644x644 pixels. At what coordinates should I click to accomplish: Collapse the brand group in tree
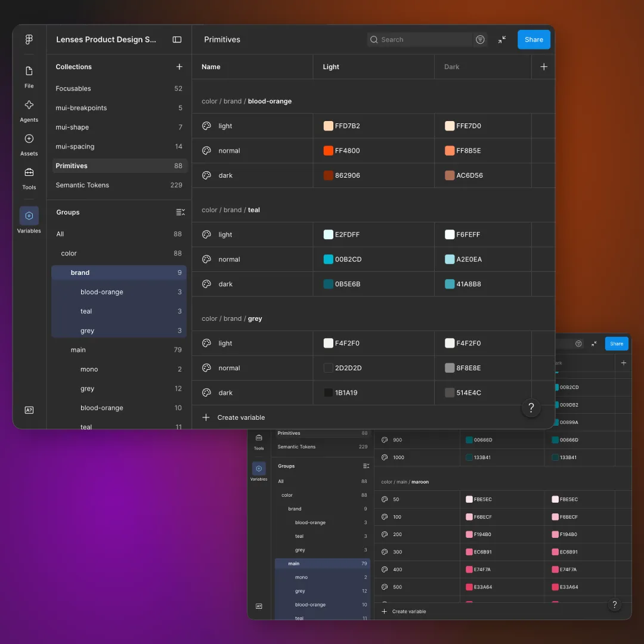pos(119,273)
